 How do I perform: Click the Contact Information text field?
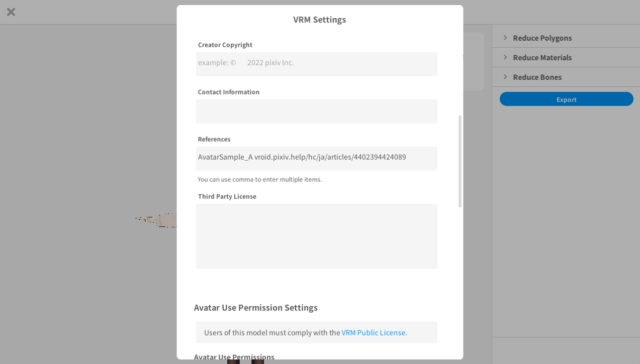317,111
